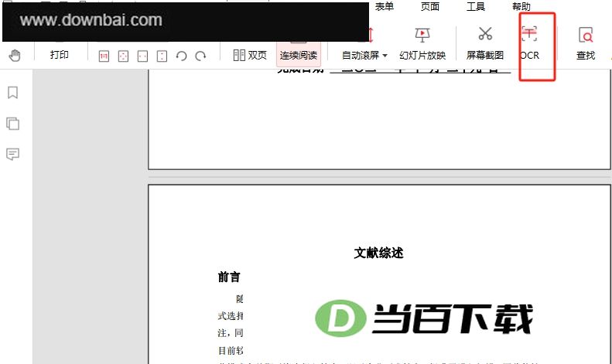Click the 文献综述 heading in the document

pos(378,253)
